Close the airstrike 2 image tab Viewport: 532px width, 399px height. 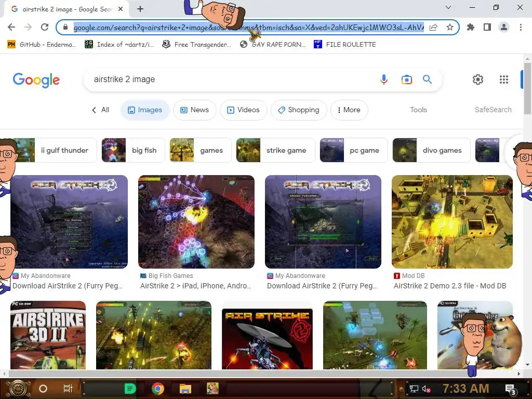click(x=121, y=9)
